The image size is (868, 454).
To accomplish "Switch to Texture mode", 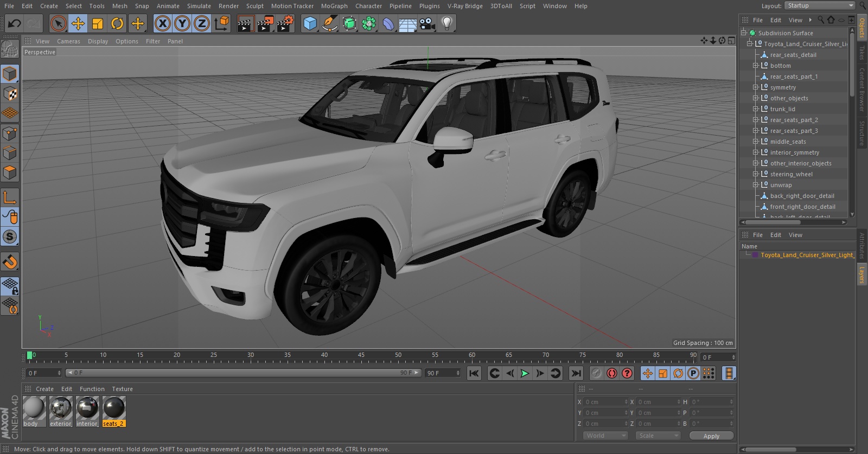I will 10,93.
